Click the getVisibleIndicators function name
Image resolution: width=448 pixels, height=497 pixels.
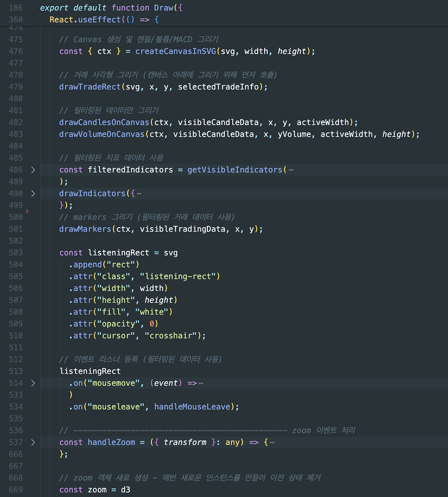click(235, 170)
